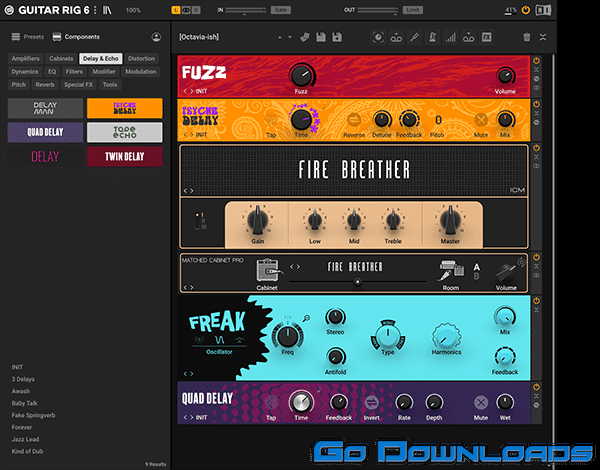Open the user account icon in browser

(x=156, y=37)
